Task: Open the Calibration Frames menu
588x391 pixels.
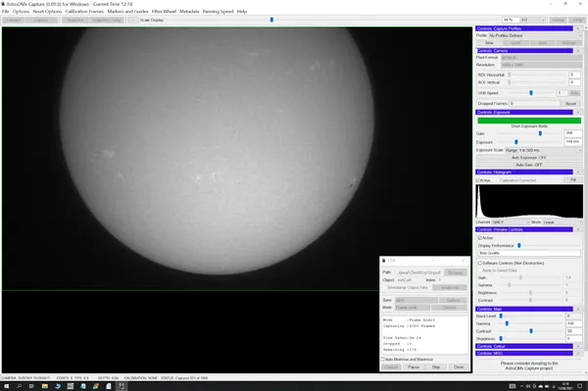Action: click(x=84, y=12)
